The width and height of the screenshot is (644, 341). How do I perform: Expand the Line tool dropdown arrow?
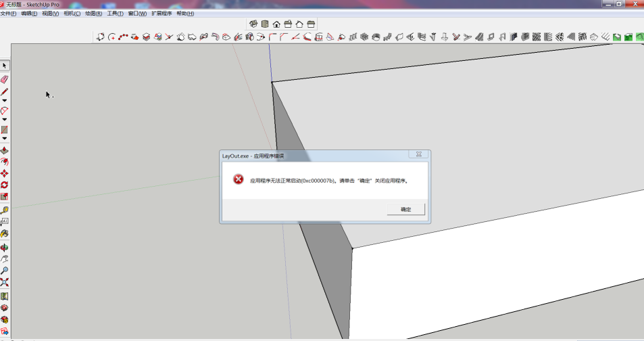pos(5,100)
